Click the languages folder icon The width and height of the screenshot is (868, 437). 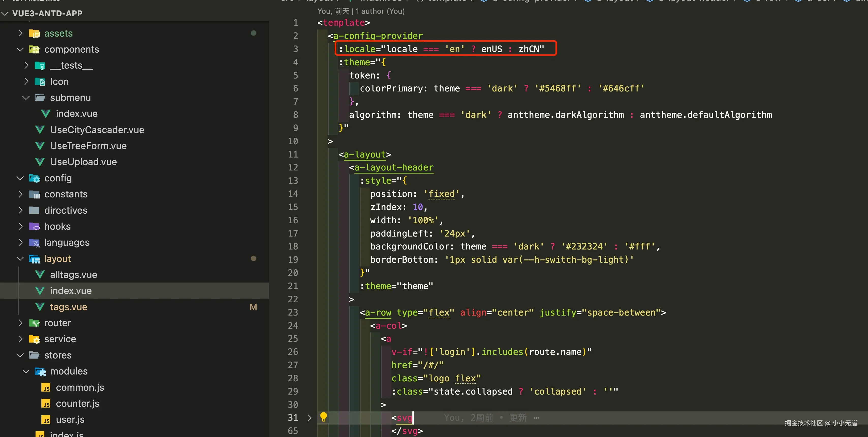click(x=34, y=243)
